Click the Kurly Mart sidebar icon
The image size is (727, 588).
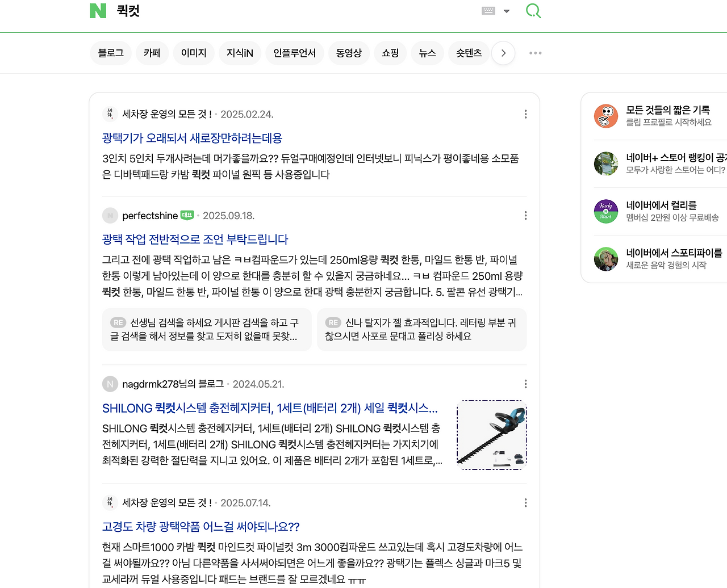tap(605, 211)
